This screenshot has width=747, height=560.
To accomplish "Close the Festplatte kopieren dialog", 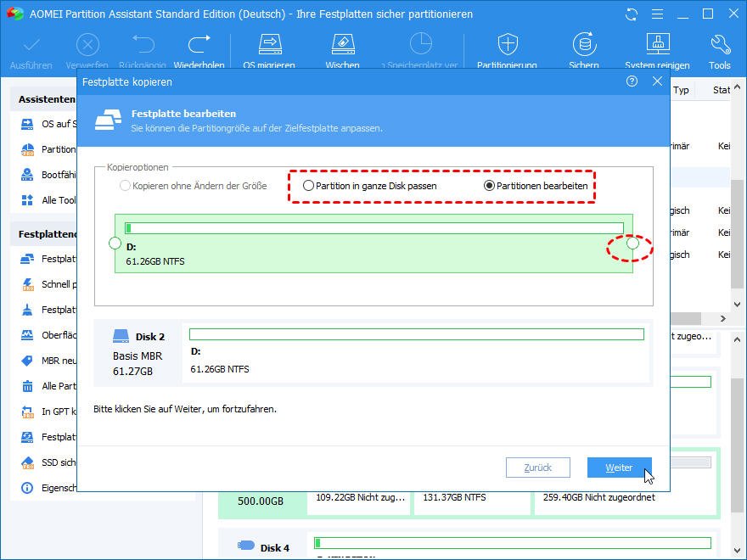I will [x=657, y=81].
